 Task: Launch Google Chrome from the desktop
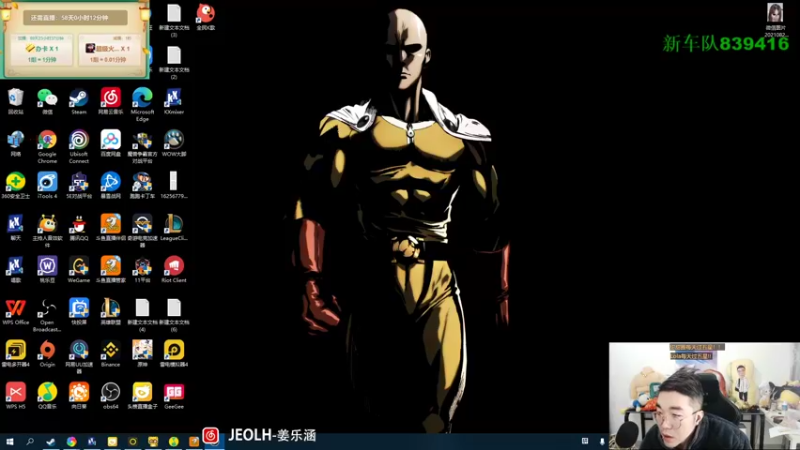click(x=47, y=140)
